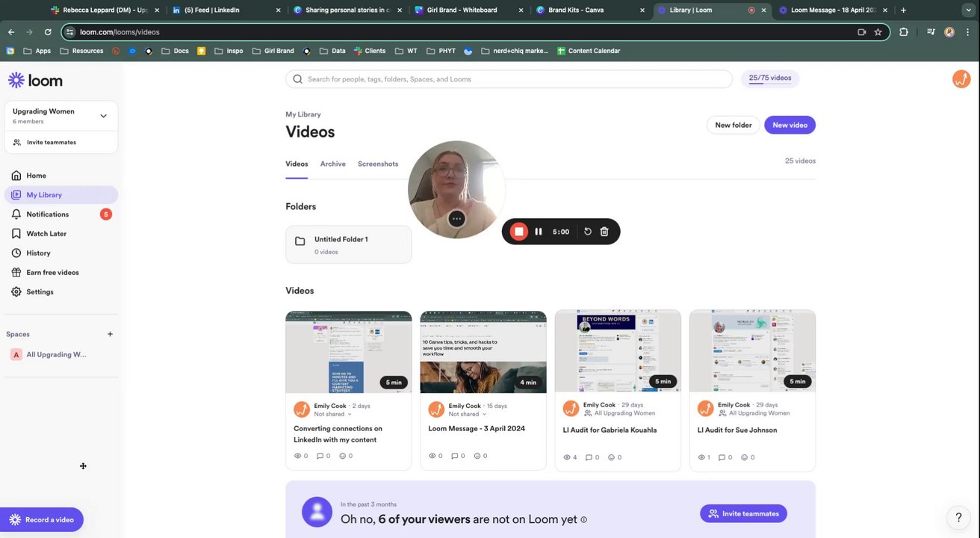This screenshot has height=538, width=980.
Task: Open the Girl Brand bookmark folder
Action: 273,51
